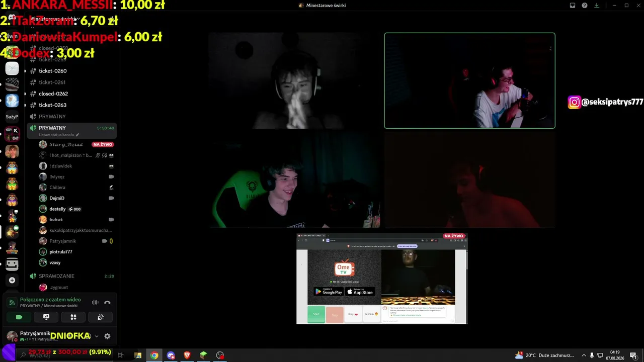
Task: Open User Settings gear
Action: (x=107, y=336)
